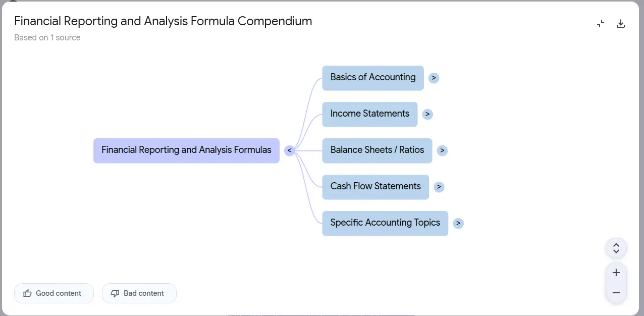The width and height of the screenshot is (644, 316).
Task: Expand the Balance Sheets / Ratios arrow
Action: [x=442, y=150]
